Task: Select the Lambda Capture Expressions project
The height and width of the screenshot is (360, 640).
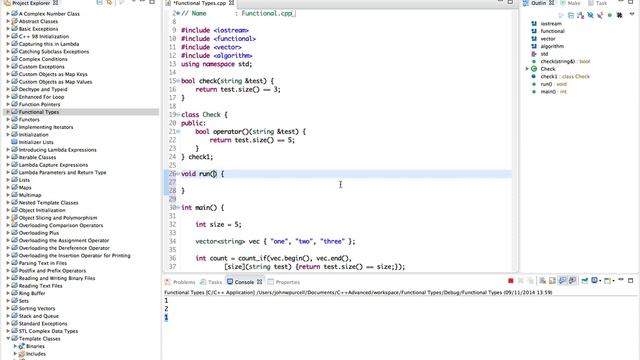Action: 53,165
